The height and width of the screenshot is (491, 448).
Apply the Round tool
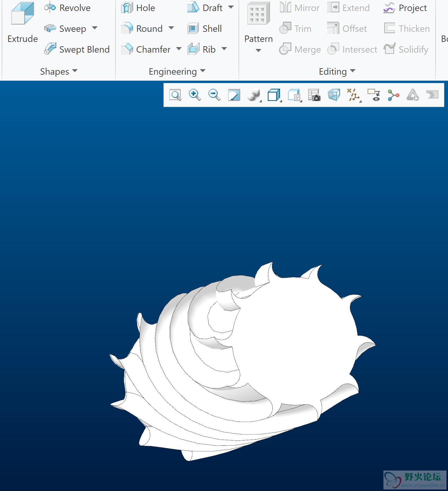coord(142,28)
